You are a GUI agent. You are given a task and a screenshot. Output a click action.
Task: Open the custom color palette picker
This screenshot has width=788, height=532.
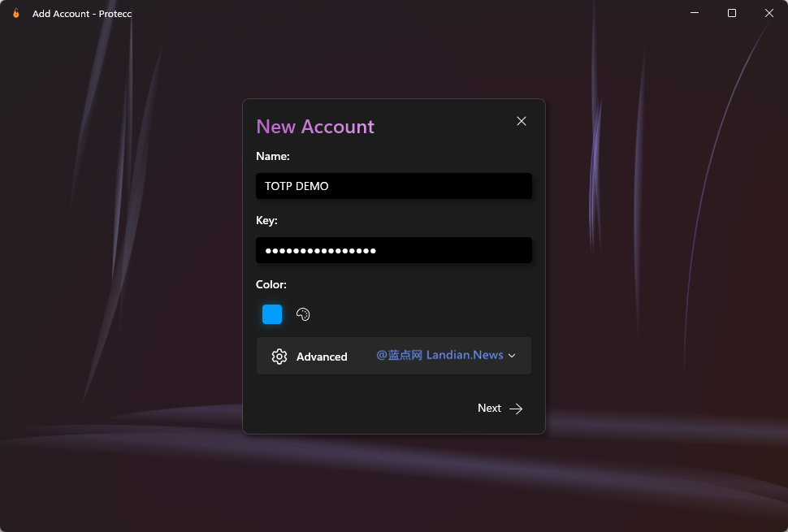pos(303,314)
